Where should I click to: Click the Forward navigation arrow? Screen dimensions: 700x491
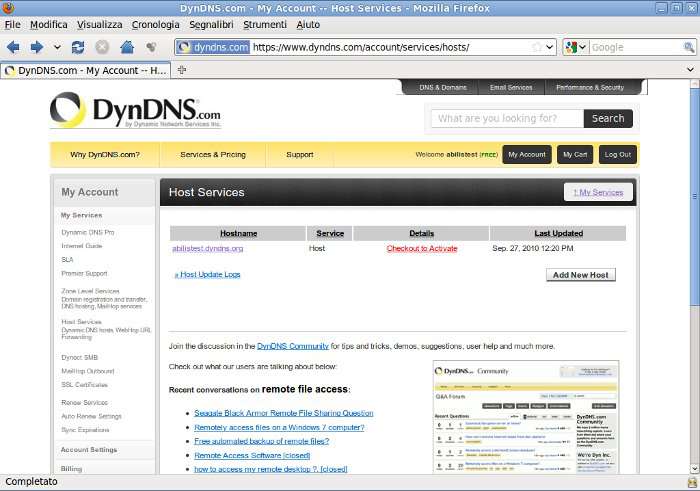click(x=36, y=47)
